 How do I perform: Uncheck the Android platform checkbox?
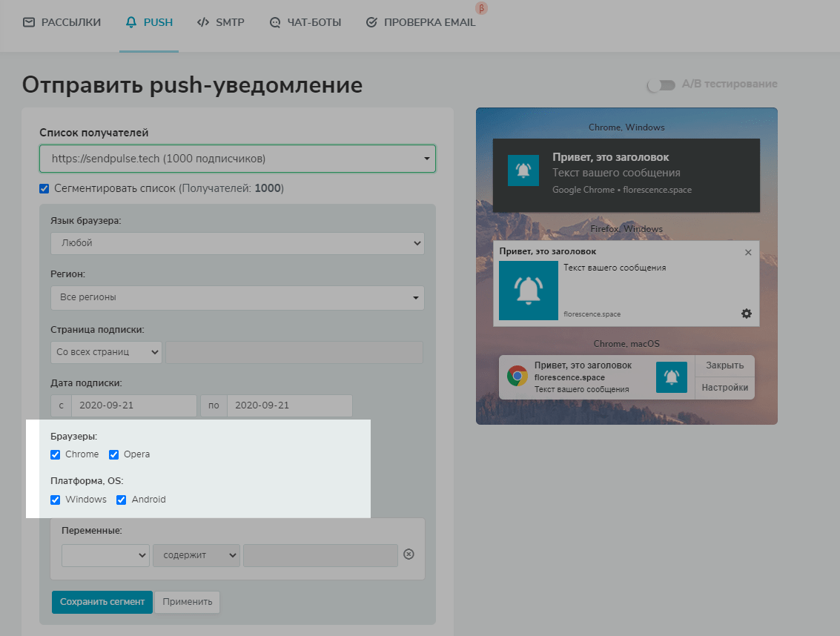[121, 500]
